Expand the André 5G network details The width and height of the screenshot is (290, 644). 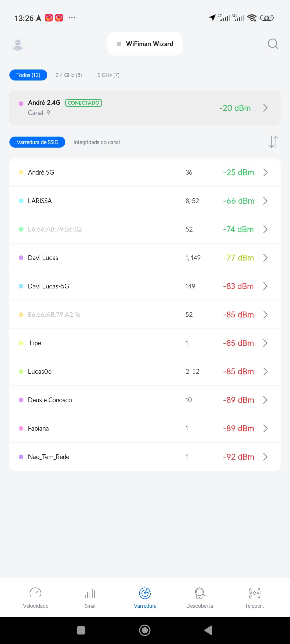[145, 173]
